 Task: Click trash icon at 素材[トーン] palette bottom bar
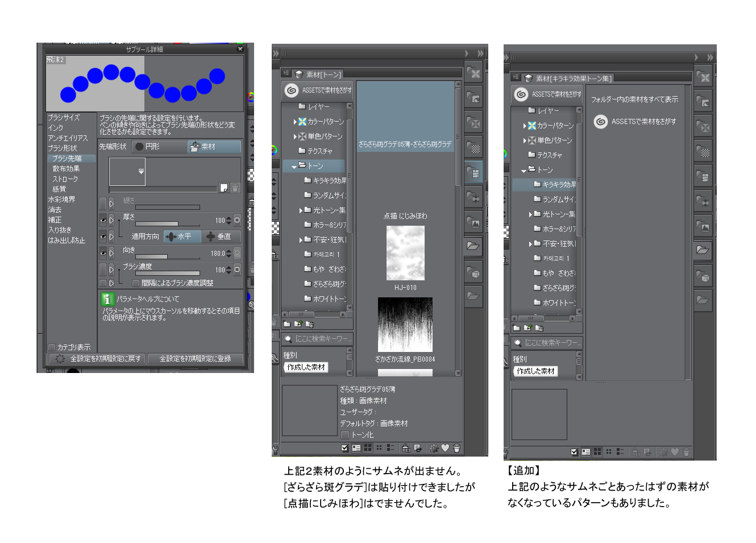point(456,448)
